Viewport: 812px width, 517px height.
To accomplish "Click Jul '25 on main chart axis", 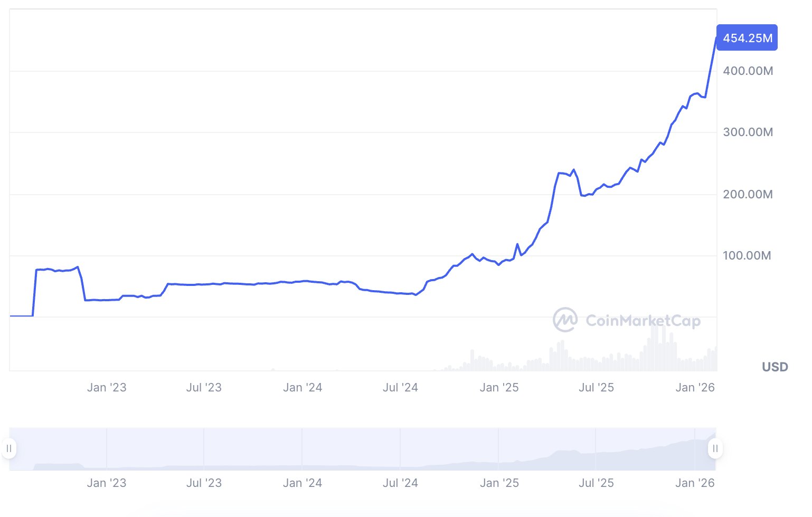I will point(596,388).
